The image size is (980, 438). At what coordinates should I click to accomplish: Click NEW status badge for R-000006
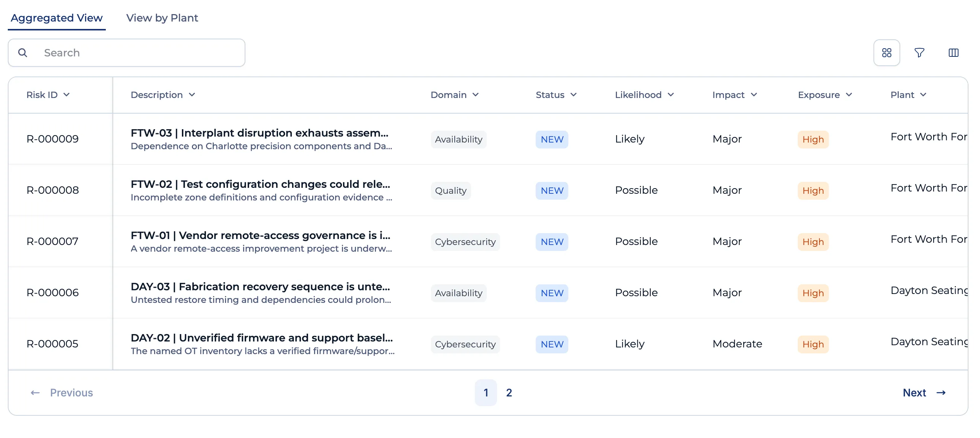point(552,292)
